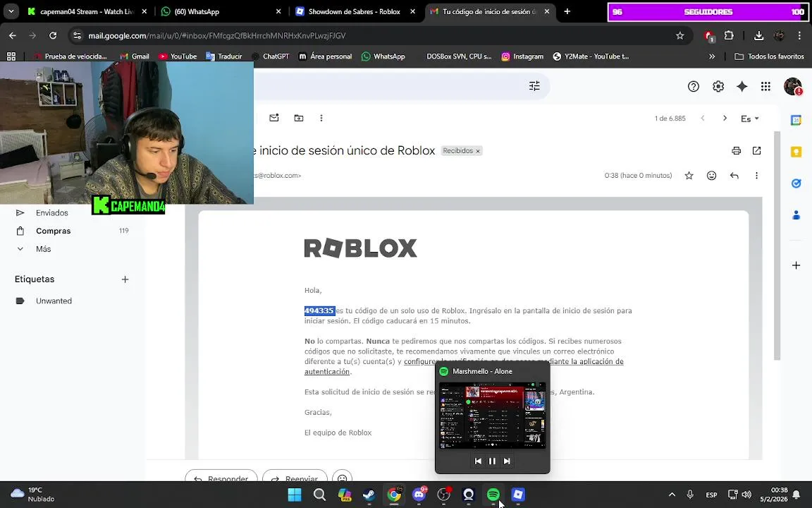Create new label plus icon
Image resolution: width=812 pixels, height=508 pixels.
125,279
